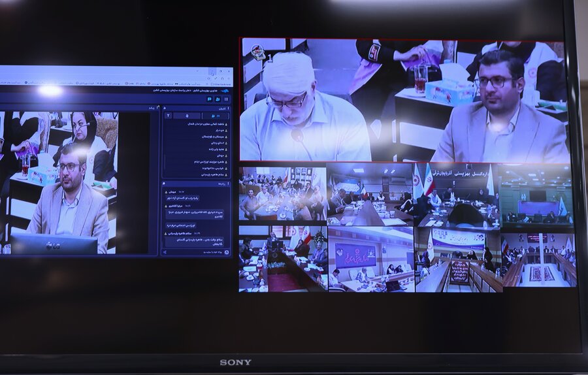Click the layout grid icon in the header
588x375 pixels.
(227, 99)
